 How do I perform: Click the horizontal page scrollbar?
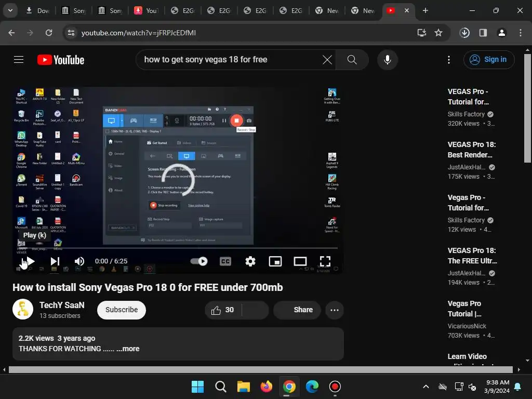point(261,369)
